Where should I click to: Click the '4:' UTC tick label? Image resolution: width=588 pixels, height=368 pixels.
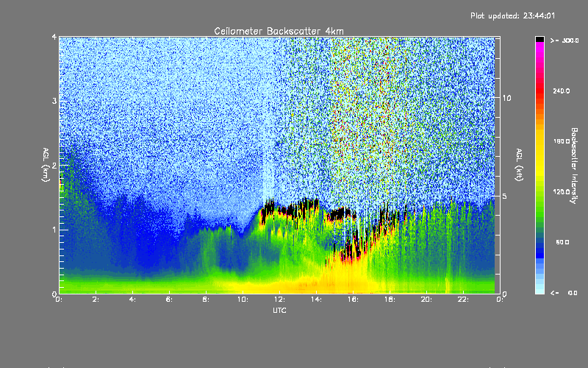tap(133, 300)
